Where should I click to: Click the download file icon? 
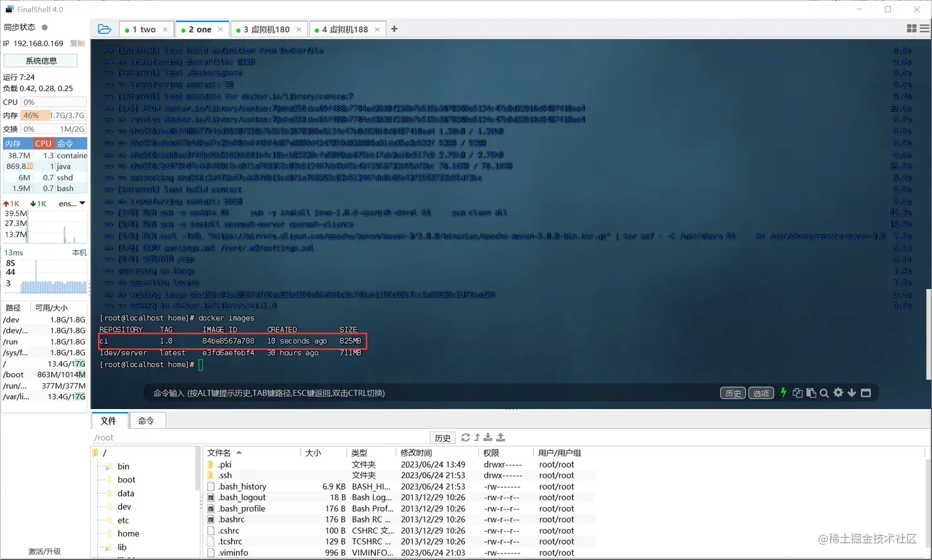[488, 437]
